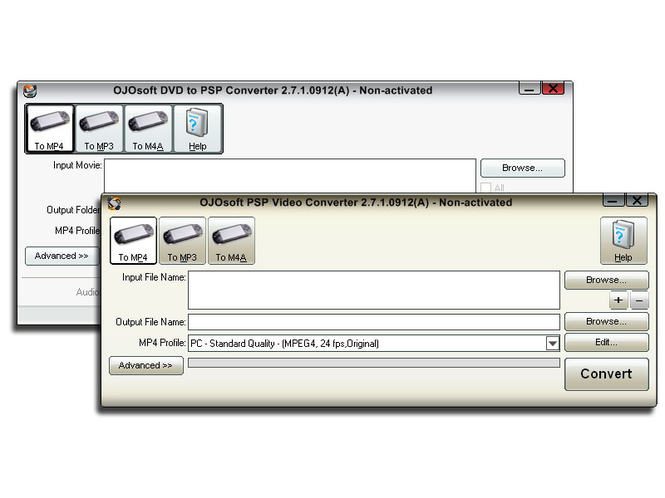Image resolution: width=665 pixels, height=498 pixels.
Task: Select To MP3 in DVD to PSP Converter
Action: coord(99,128)
